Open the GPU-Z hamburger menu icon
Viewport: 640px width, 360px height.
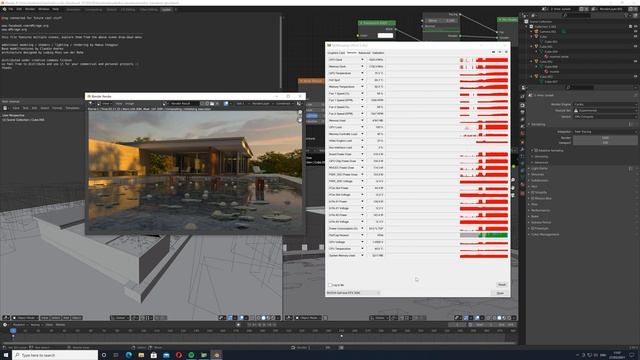[x=506, y=52]
